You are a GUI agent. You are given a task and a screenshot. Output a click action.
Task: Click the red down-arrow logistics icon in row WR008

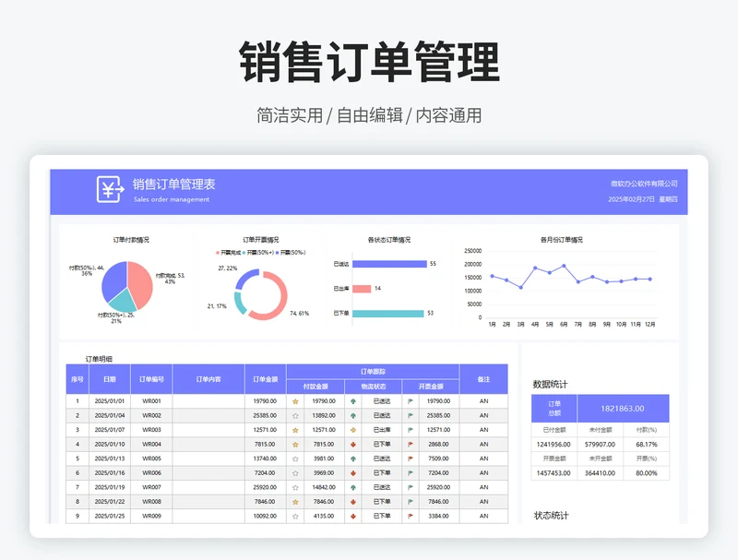[353, 502]
